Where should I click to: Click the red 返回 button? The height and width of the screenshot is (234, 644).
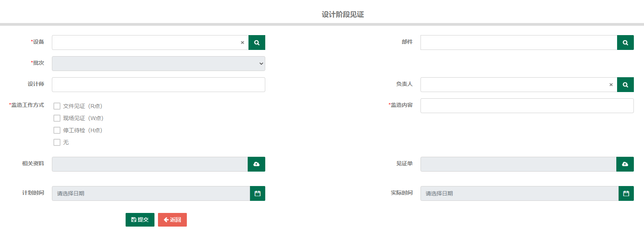pos(172,220)
